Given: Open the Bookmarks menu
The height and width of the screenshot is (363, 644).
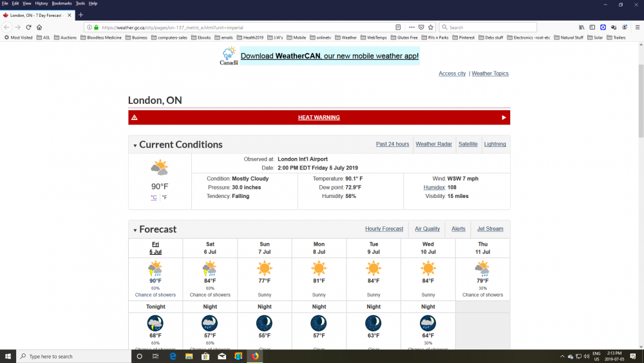Looking at the screenshot, I should click(x=62, y=3).
